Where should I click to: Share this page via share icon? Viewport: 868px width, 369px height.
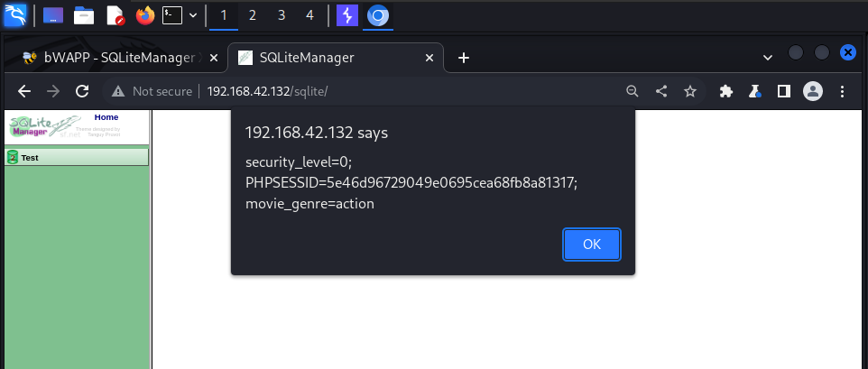(x=661, y=91)
